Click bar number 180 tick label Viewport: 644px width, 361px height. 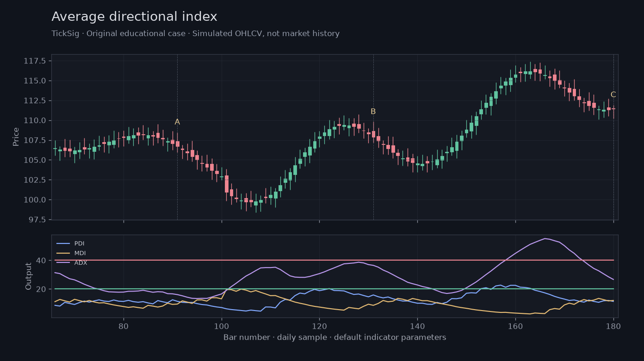click(x=613, y=326)
